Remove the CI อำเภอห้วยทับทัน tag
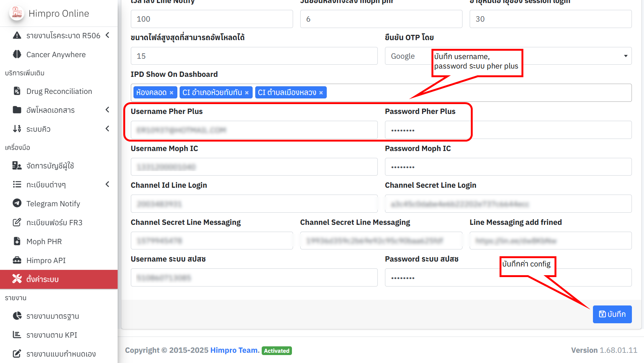644x363 pixels. tap(247, 92)
